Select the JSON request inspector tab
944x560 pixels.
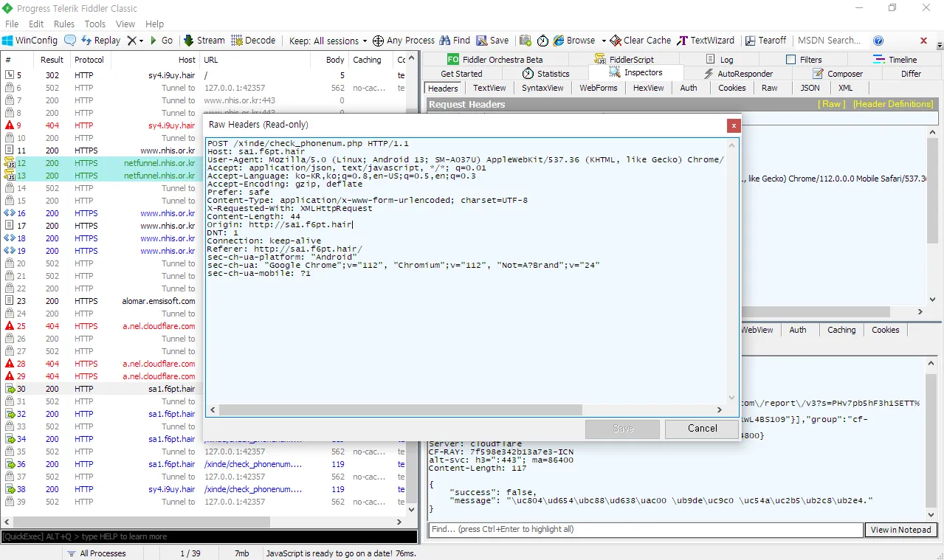click(810, 88)
